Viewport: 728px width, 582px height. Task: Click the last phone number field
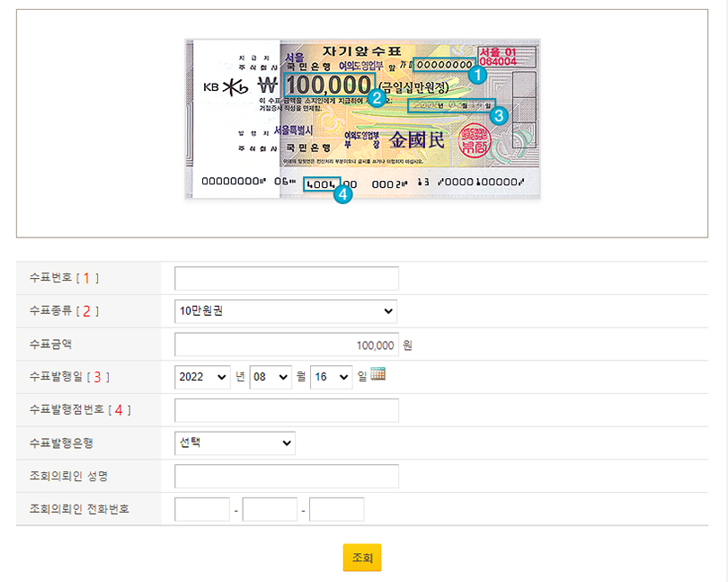click(x=337, y=509)
